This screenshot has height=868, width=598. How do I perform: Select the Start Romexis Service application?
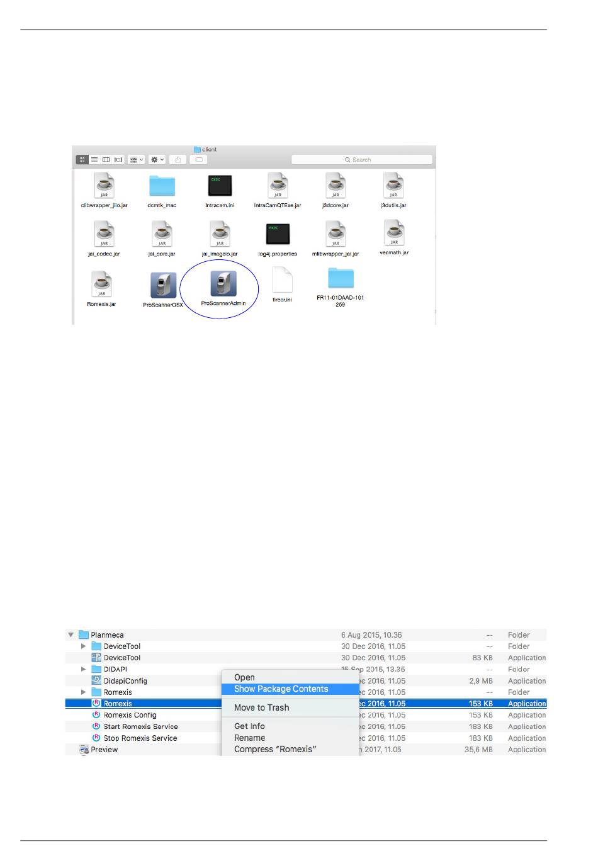tap(141, 726)
